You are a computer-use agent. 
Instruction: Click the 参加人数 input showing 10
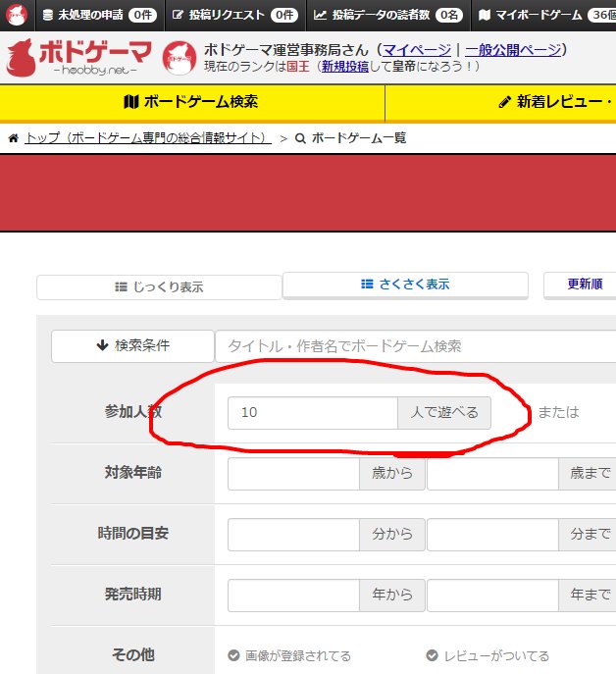[313, 413]
